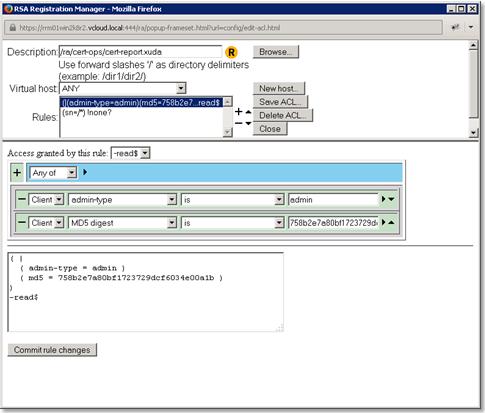
Task: Remove the admin-type condition row
Action: click(22, 199)
